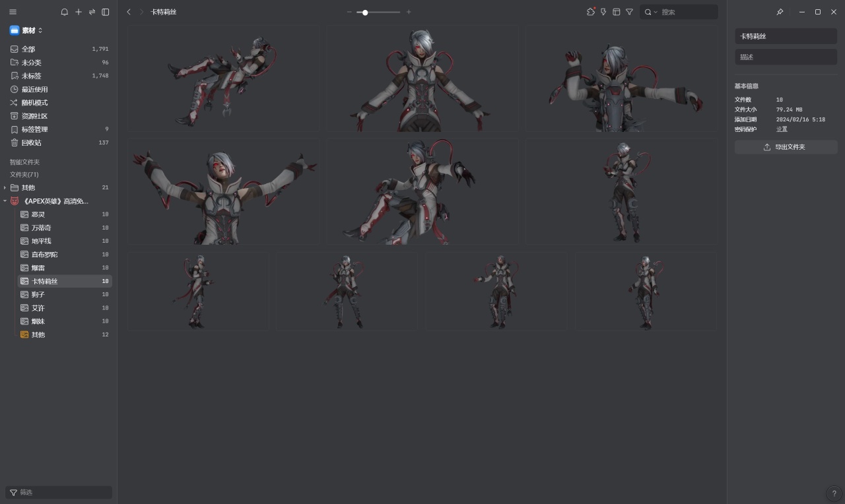Click the 导出文件夹 export button

click(786, 147)
